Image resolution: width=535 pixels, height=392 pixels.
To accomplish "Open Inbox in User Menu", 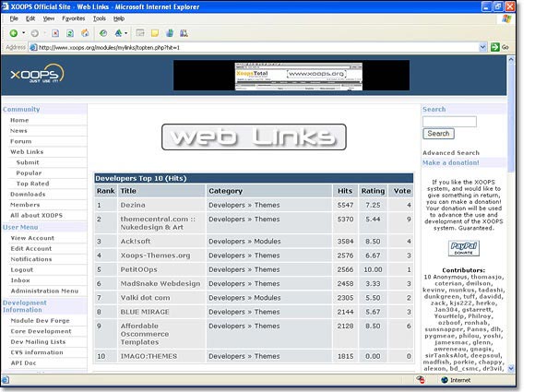I will pos(20,280).
